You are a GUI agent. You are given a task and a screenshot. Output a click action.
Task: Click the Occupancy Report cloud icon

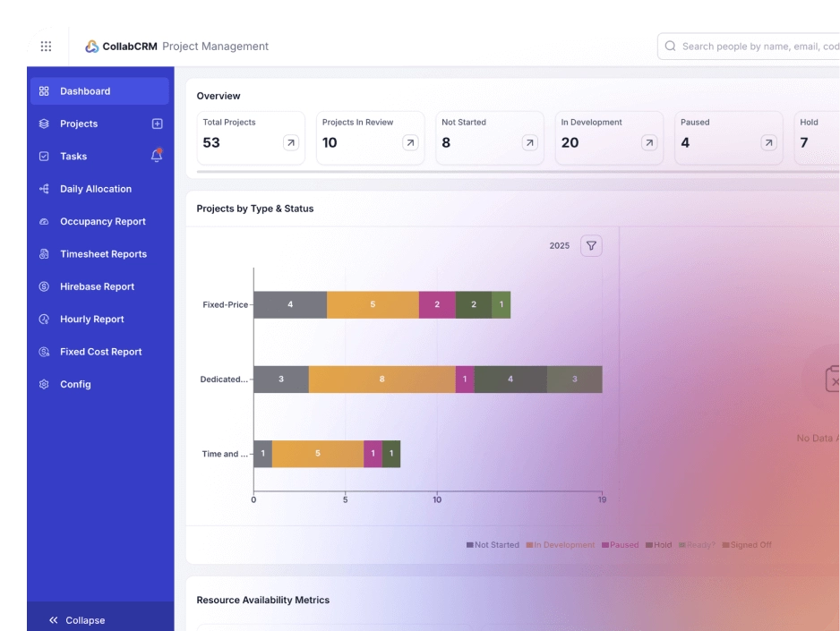(x=43, y=221)
